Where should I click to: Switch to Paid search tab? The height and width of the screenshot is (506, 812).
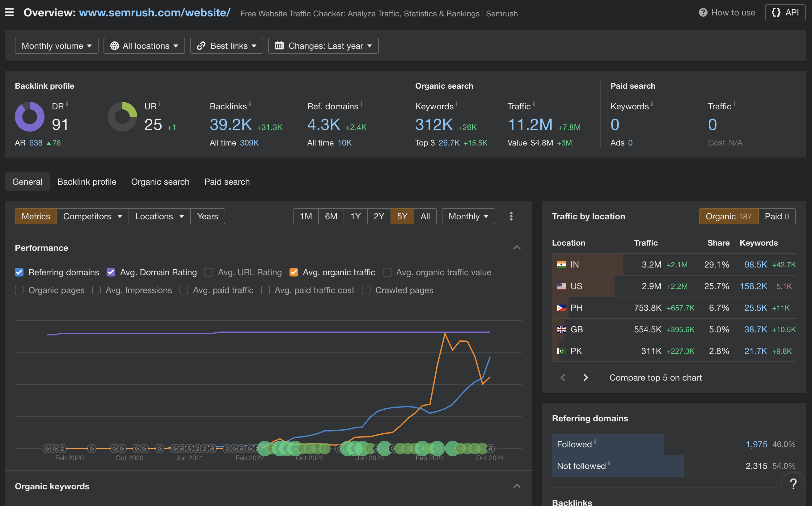click(x=227, y=182)
